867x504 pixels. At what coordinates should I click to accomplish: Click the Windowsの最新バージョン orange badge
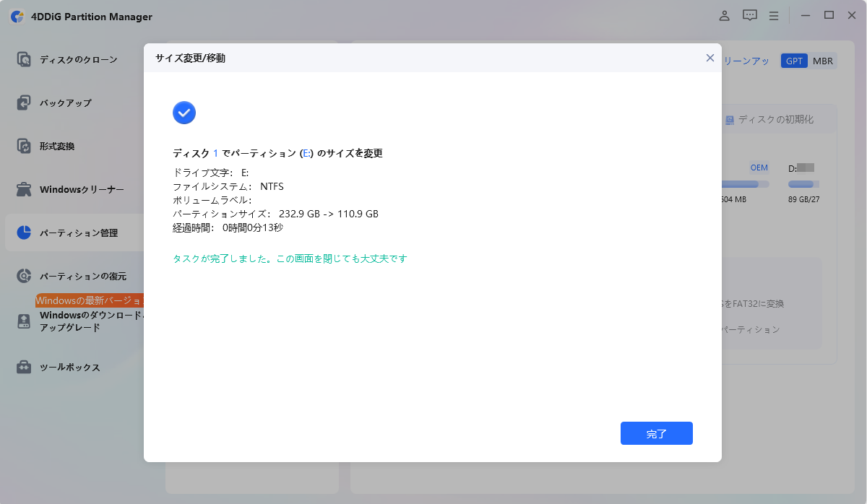(x=90, y=300)
